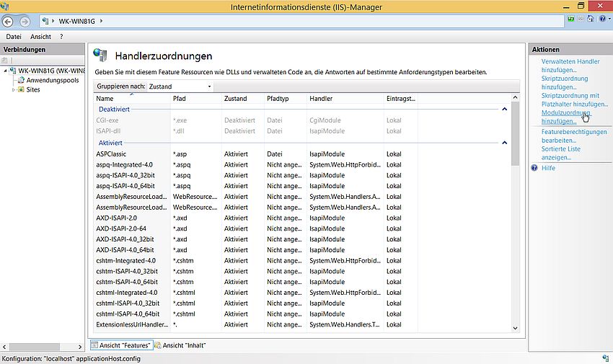Image resolution: width=613 pixels, height=364 pixels.
Task: Open the ? help menu
Action: point(61,37)
